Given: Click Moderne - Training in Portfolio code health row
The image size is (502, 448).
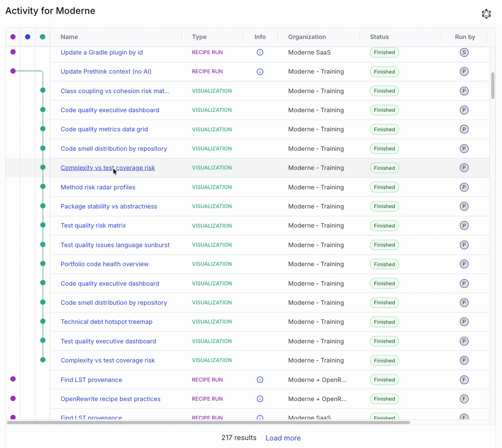Looking at the screenshot, I should click(316, 264).
